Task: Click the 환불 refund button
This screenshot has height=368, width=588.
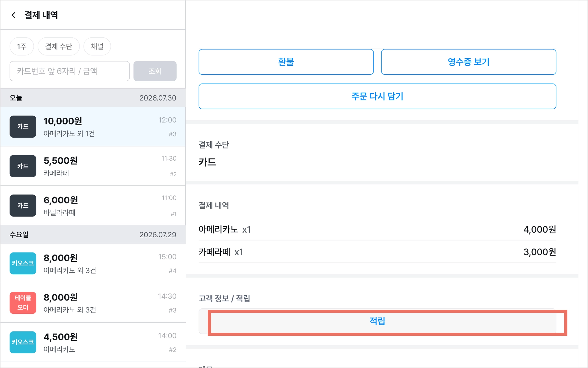Action: click(286, 62)
